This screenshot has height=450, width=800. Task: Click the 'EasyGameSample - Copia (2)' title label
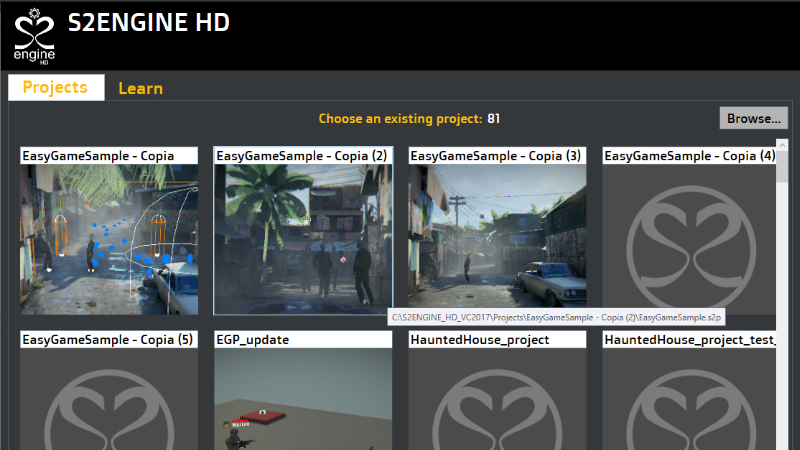[x=303, y=156]
